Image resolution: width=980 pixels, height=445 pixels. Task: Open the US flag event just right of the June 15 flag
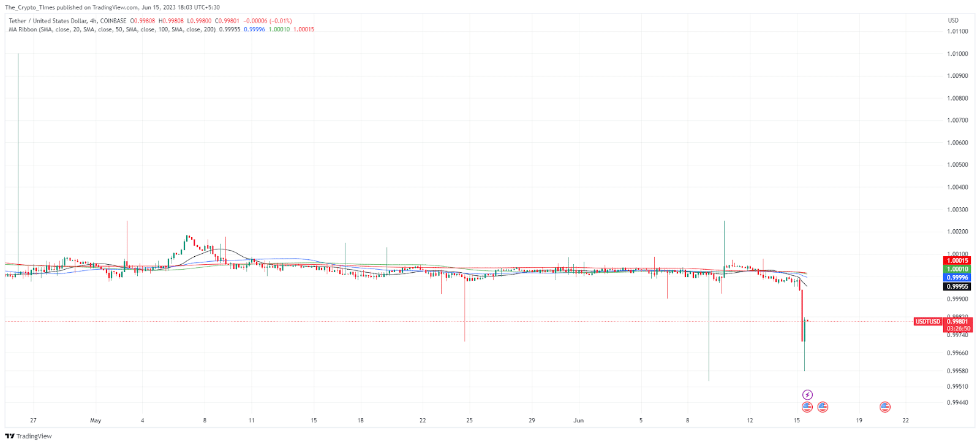click(823, 407)
